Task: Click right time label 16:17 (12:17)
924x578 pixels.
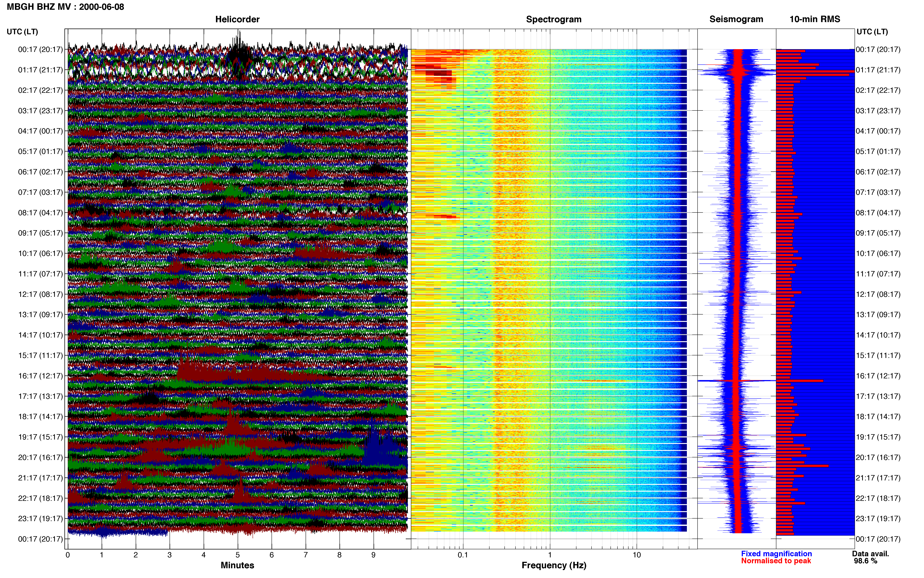Action: click(878, 376)
